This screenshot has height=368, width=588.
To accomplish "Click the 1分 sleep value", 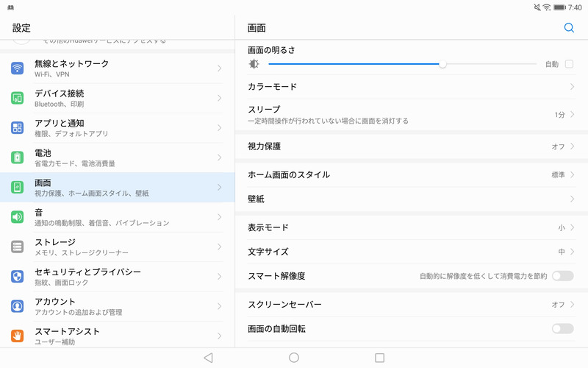I will pyautogui.click(x=559, y=115).
